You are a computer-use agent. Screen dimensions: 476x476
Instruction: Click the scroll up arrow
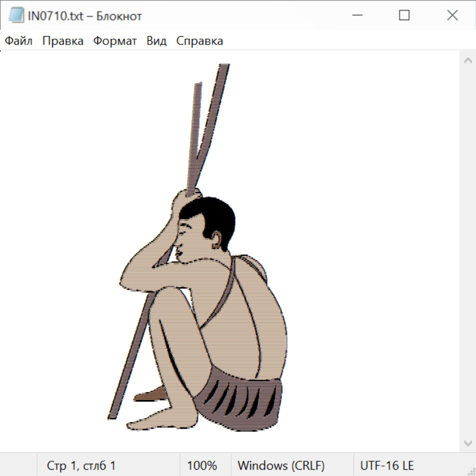pyautogui.click(x=468, y=61)
